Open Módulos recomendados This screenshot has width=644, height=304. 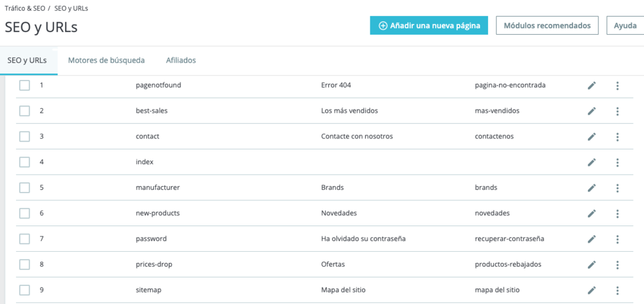pos(547,26)
